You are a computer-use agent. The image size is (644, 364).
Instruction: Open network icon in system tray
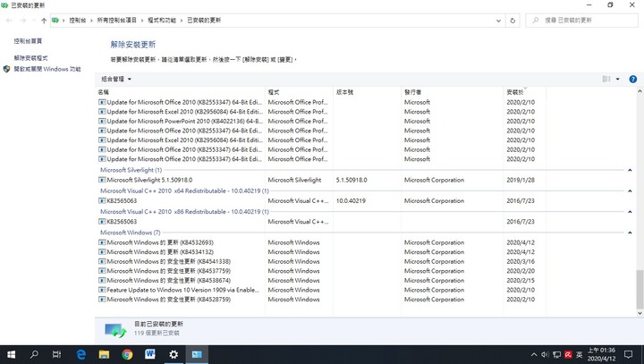pos(556,354)
